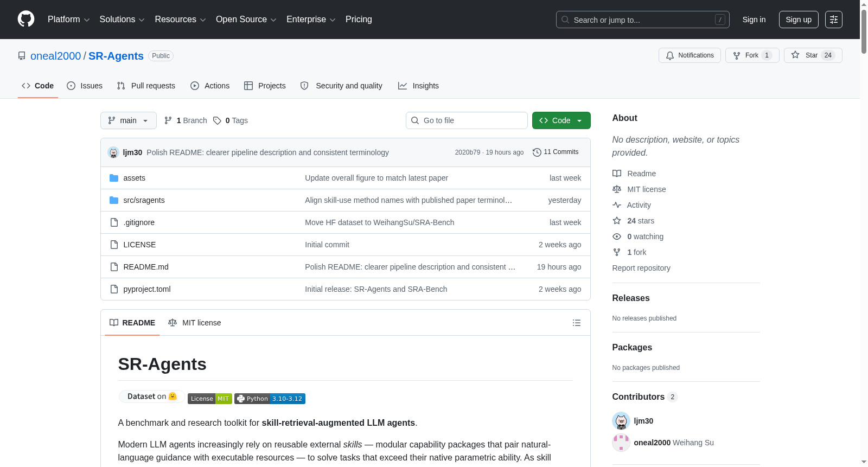Click the repository icon before oneal2000
This screenshot has width=868, height=467.
[22, 56]
